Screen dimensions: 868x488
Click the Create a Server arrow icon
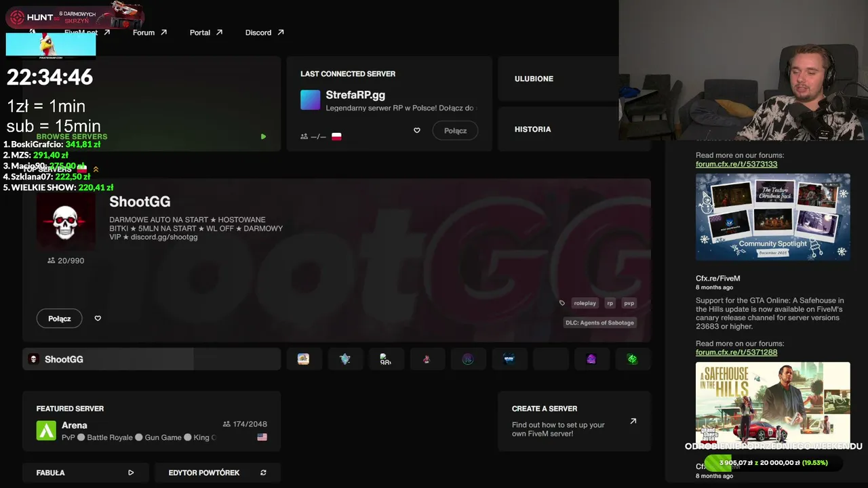click(633, 421)
